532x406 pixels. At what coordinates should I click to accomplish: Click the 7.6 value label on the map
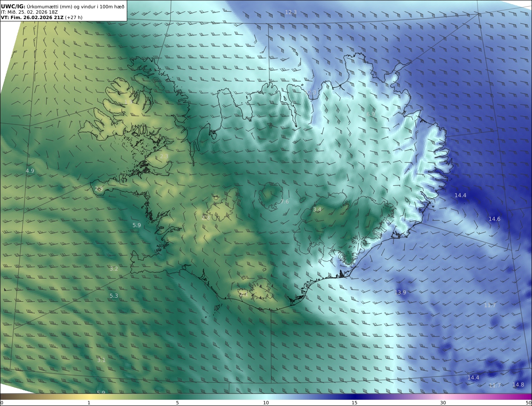pyautogui.click(x=284, y=202)
